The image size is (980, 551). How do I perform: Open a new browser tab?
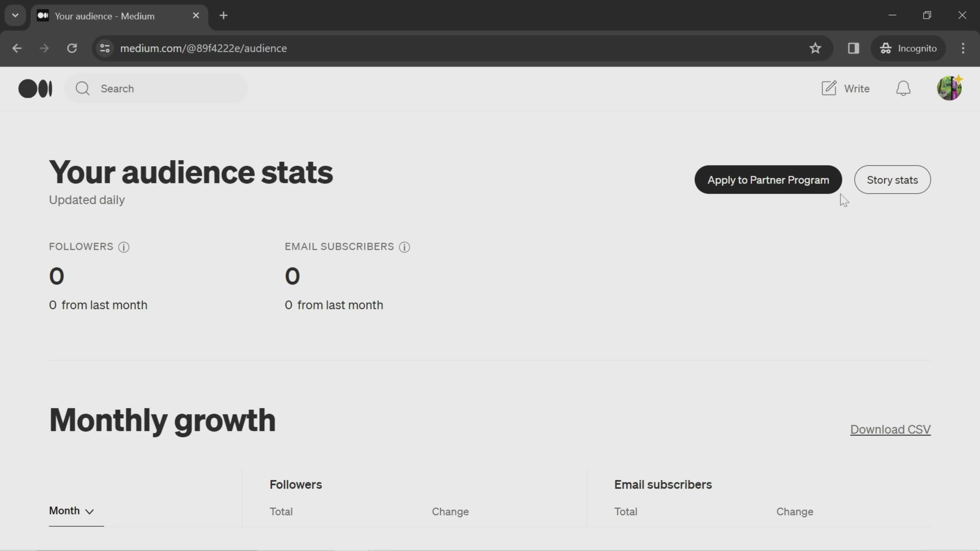click(x=224, y=16)
